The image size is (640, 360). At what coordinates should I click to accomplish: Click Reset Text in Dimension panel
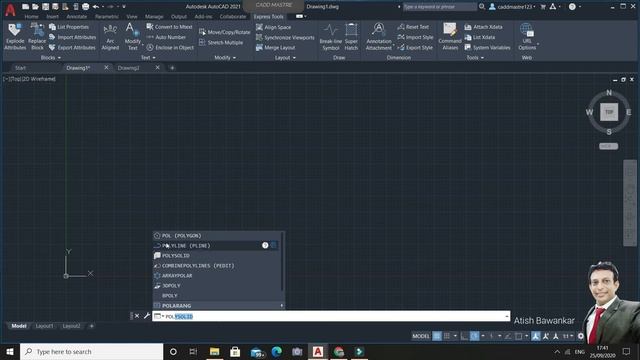(x=413, y=27)
